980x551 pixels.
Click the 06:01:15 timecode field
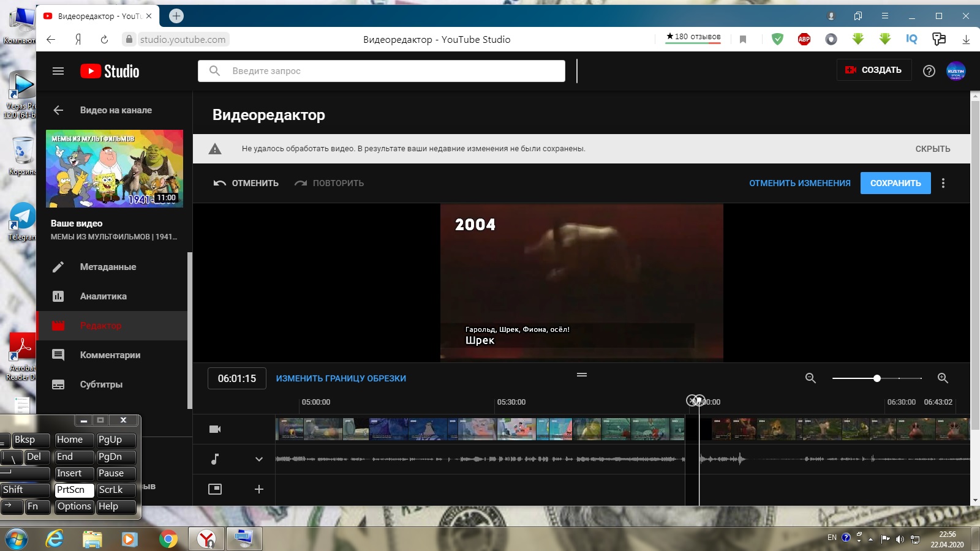(x=237, y=378)
